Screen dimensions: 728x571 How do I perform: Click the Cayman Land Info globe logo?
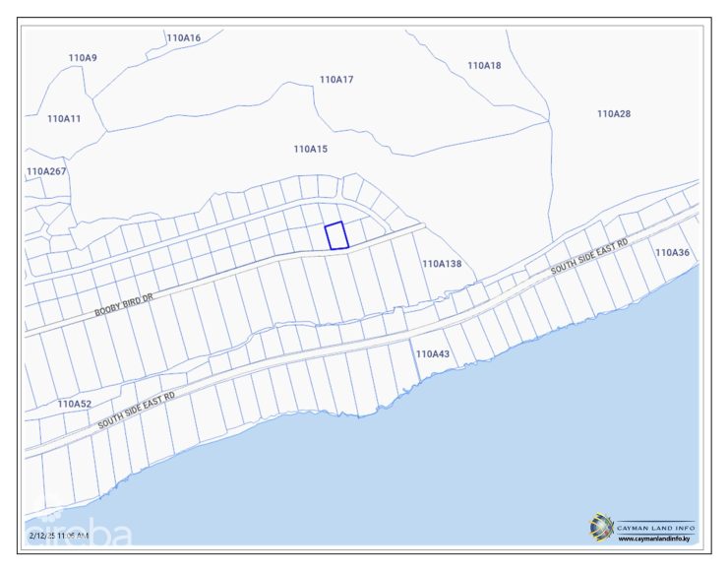coord(602,528)
